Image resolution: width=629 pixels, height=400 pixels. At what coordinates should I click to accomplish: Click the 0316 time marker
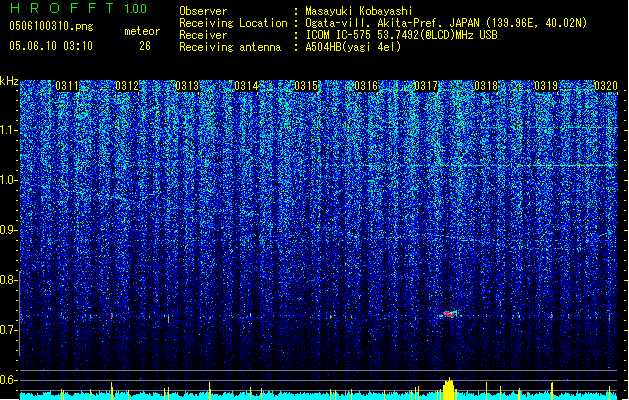tap(366, 86)
